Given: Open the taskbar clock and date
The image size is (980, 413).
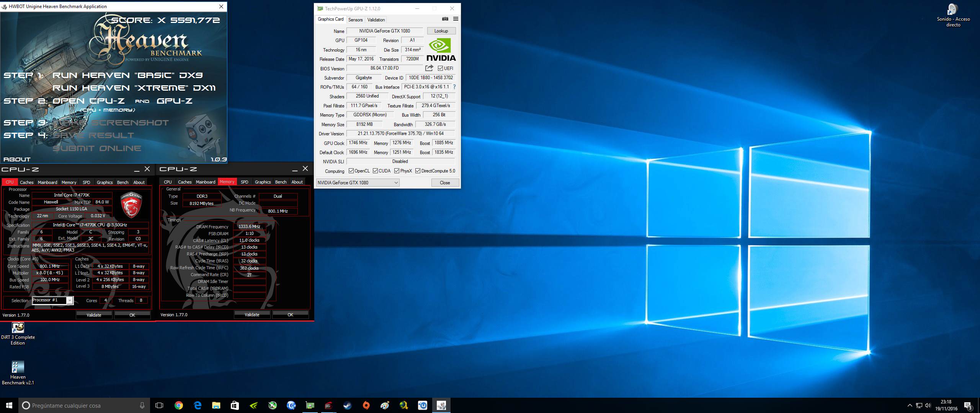Looking at the screenshot, I should (946, 405).
